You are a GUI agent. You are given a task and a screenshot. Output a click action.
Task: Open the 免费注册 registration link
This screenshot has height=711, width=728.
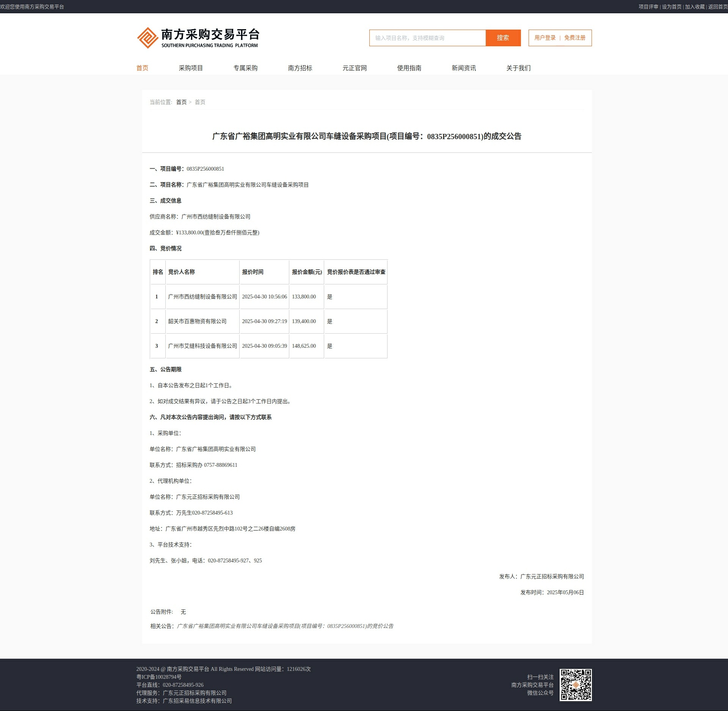(575, 38)
